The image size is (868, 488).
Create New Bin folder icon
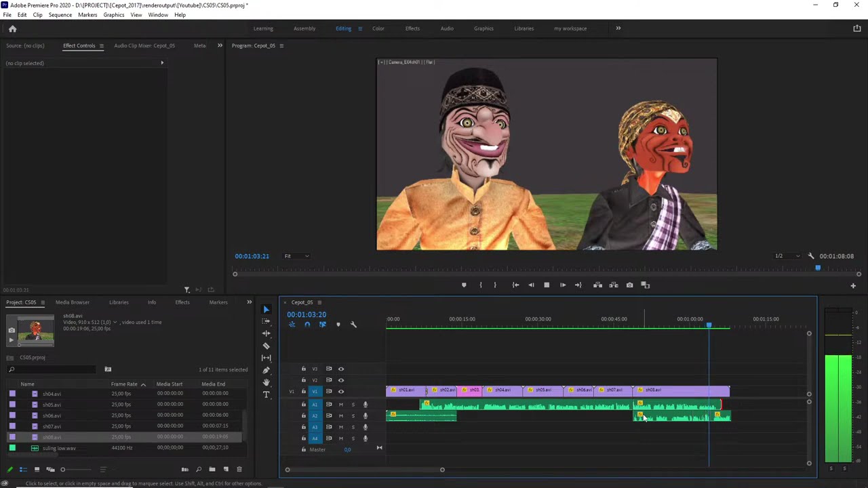212,469
